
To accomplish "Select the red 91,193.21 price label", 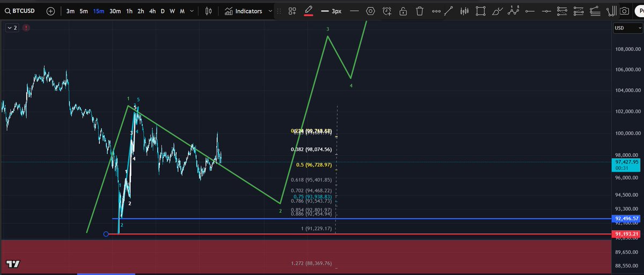I will (x=625, y=234).
